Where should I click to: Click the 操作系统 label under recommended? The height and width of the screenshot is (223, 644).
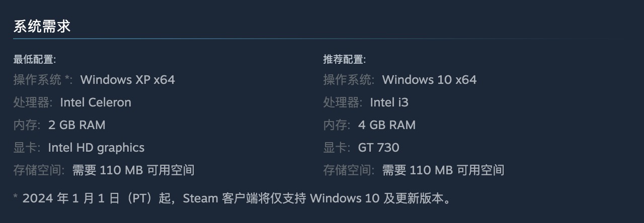point(349,79)
